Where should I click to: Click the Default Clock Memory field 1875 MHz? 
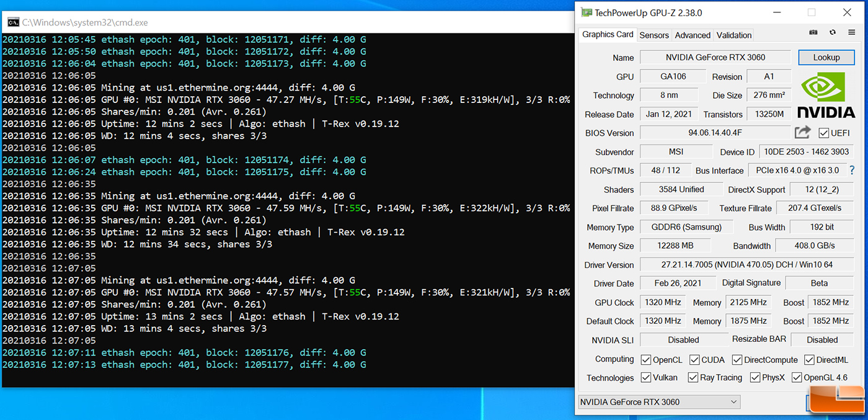(748, 321)
